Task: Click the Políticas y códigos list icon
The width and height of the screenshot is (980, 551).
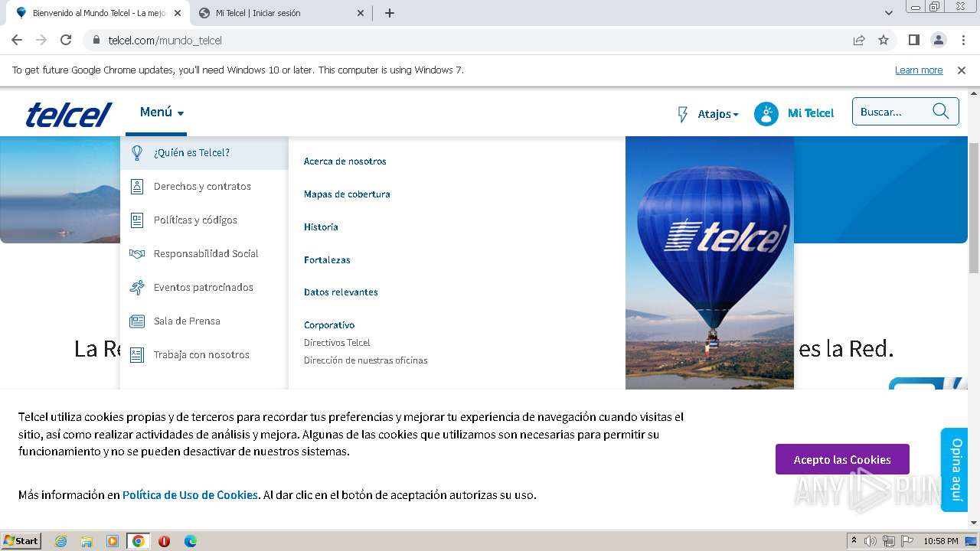Action: (137, 220)
